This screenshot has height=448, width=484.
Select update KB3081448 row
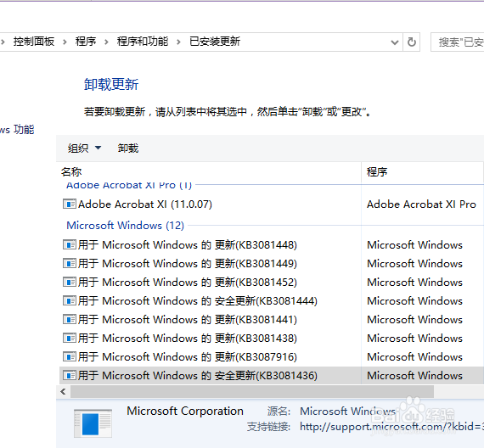(x=272, y=244)
